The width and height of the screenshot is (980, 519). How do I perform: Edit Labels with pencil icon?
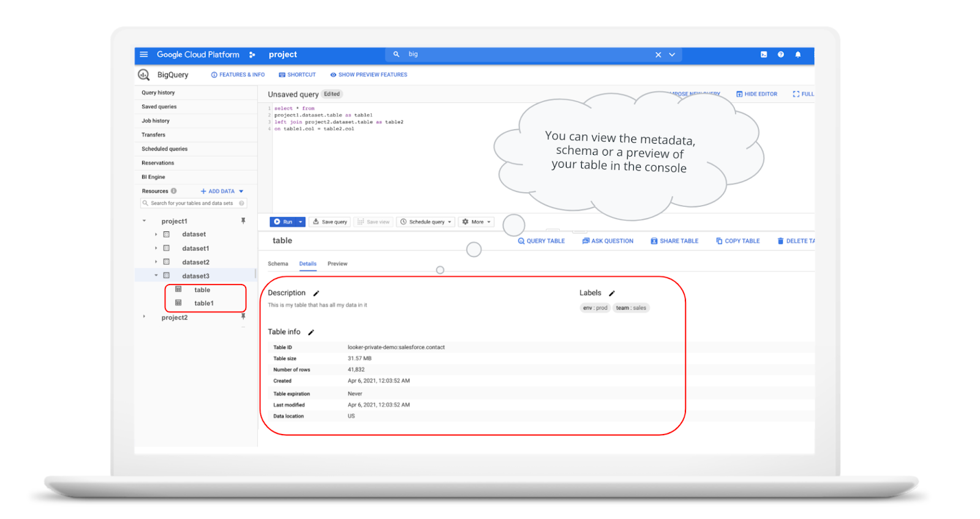[611, 293]
